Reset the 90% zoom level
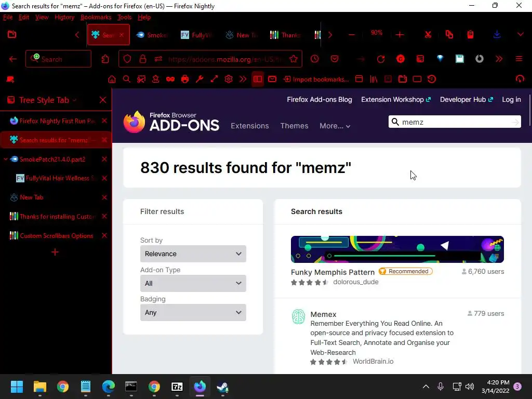The width and height of the screenshot is (532, 399). click(x=376, y=33)
